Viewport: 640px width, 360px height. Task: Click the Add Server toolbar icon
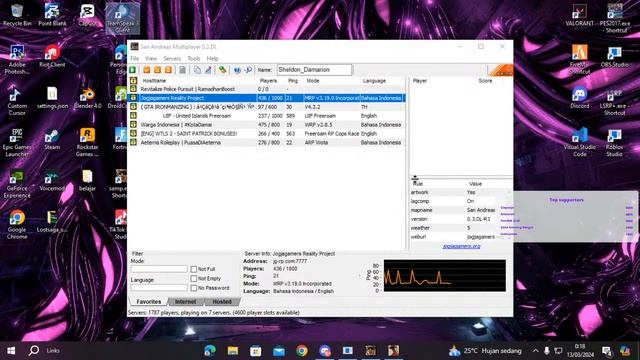point(147,70)
